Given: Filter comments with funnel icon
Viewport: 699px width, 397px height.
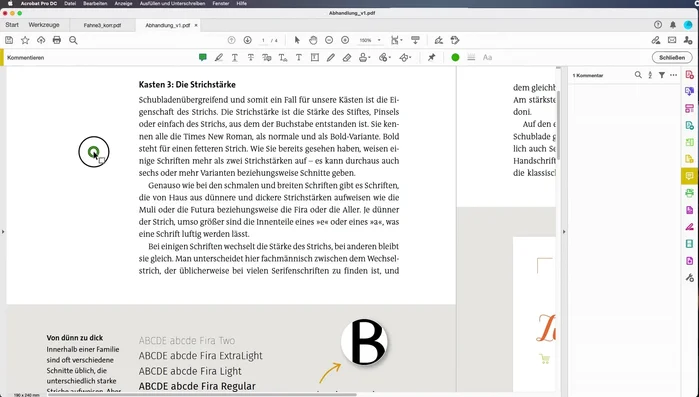Looking at the screenshot, I should click(662, 75).
